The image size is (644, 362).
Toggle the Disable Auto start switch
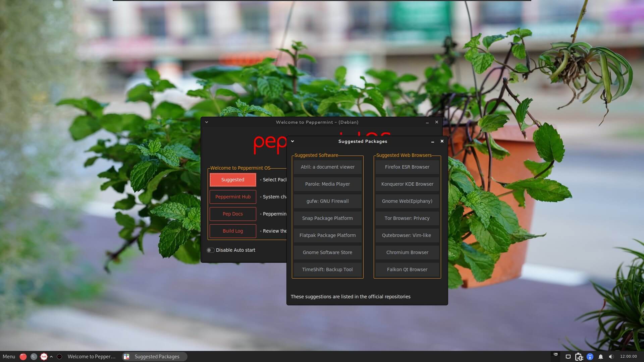(x=210, y=250)
